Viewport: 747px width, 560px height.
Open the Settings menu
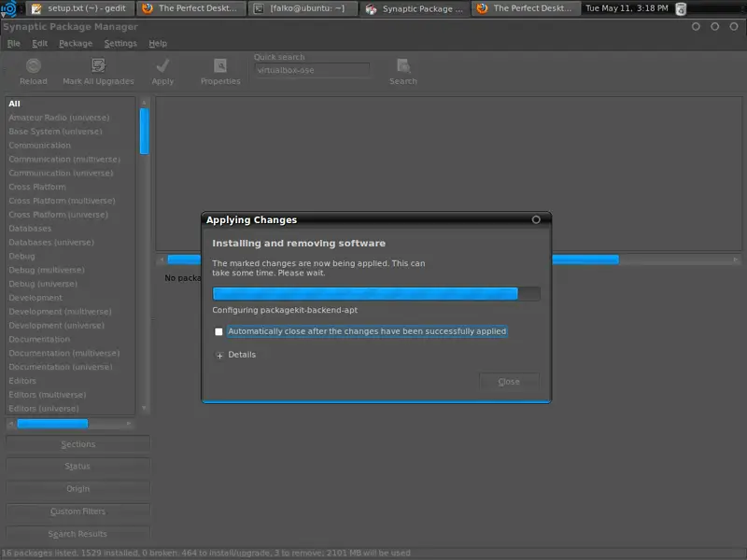click(x=120, y=43)
